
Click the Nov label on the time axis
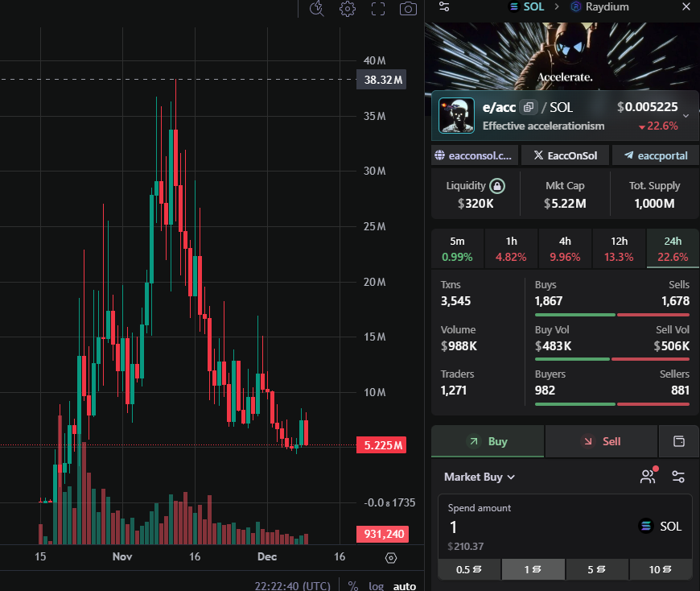pyautogui.click(x=122, y=556)
